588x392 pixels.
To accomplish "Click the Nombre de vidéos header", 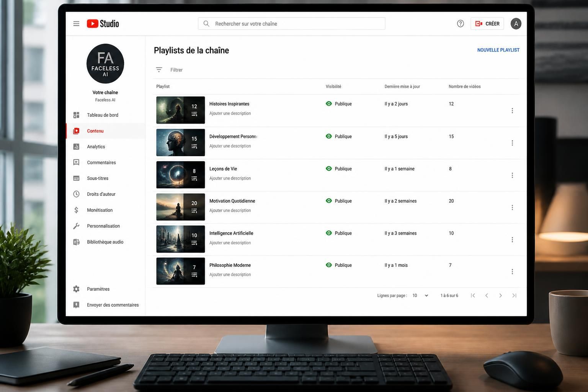I will [x=465, y=87].
